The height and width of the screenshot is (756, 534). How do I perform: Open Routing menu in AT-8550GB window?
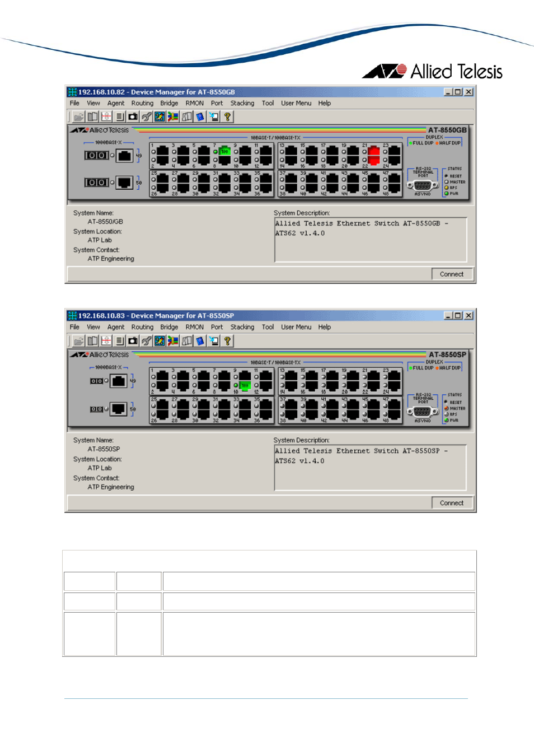click(x=142, y=103)
